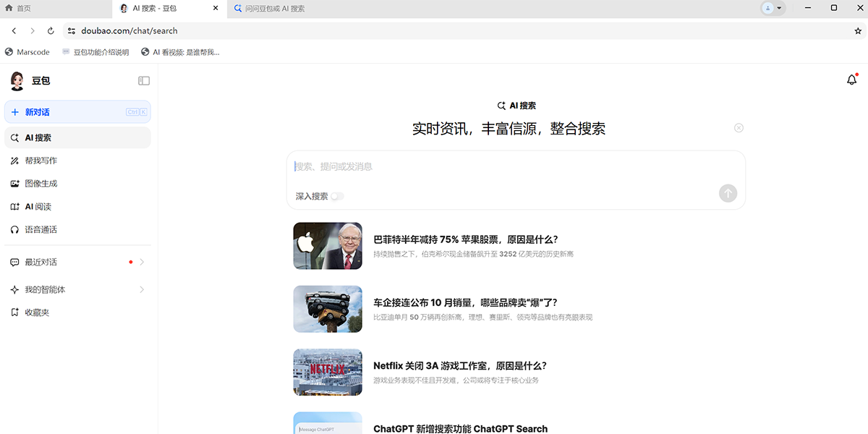Screen dimensions: 868x434
Task: Open the Netflix building thumbnail
Action: pyautogui.click(x=328, y=373)
